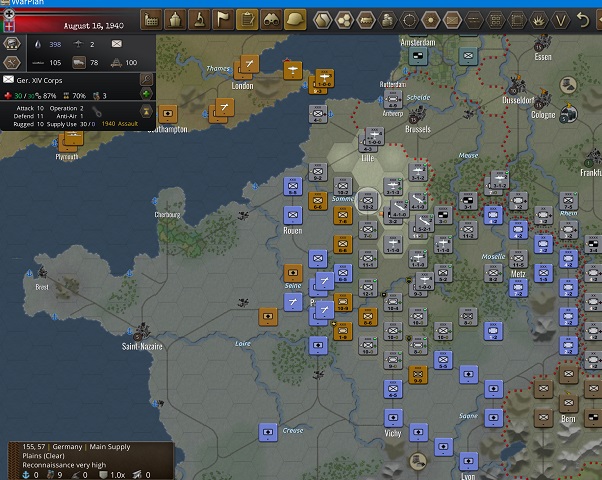Click the crossed tools repair hex icon
Image resolution: width=602 pixels, height=480 pixels.
click(12, 62)
